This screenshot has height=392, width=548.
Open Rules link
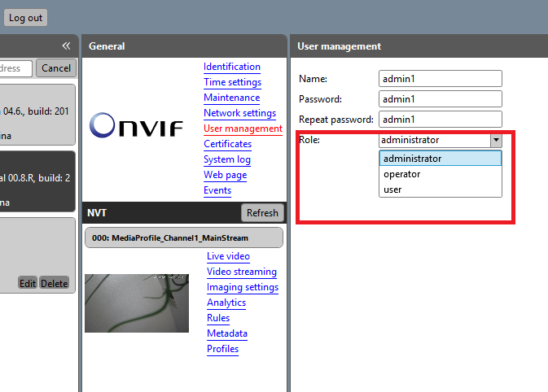click(x=218, y=318)
